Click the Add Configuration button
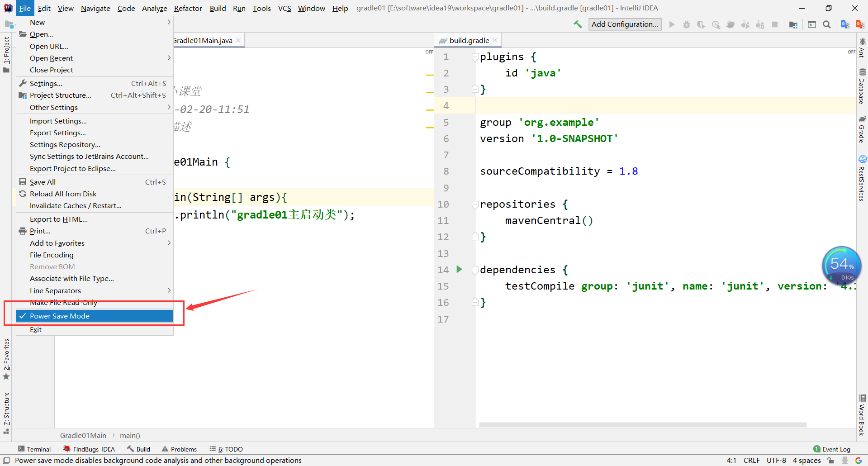Viewport: 868px width, 466px height. [x=625, y=24]
